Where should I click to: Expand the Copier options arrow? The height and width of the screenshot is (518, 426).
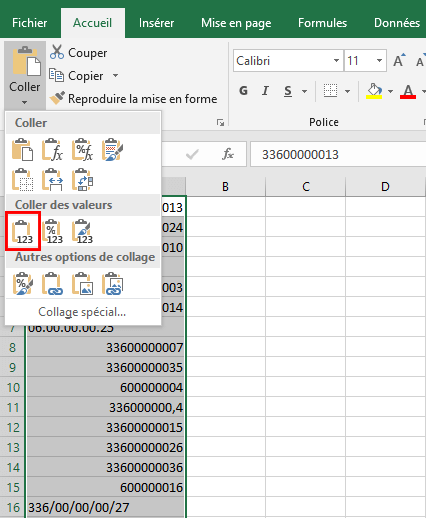click(115, 76)
